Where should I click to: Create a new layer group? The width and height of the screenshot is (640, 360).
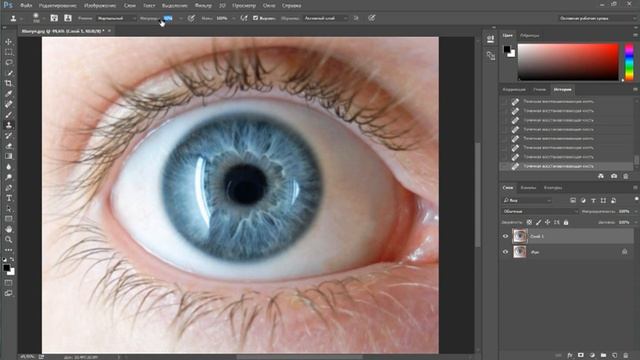click(x=603, y=356)
